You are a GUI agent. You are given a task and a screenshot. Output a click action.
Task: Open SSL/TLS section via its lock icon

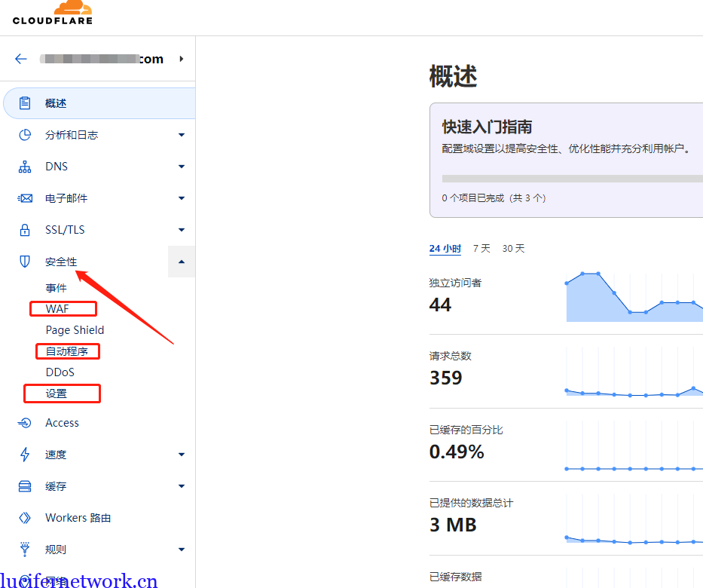tap(24, 229)
